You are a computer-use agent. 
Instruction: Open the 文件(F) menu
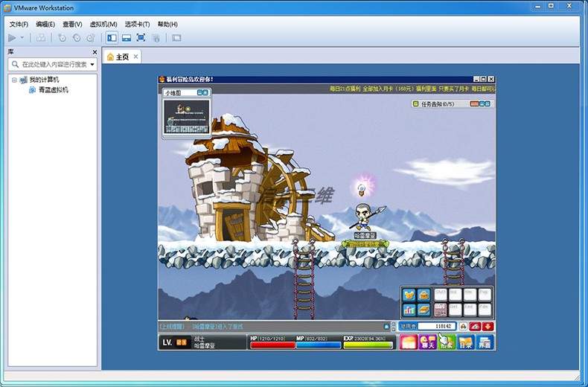19,25
